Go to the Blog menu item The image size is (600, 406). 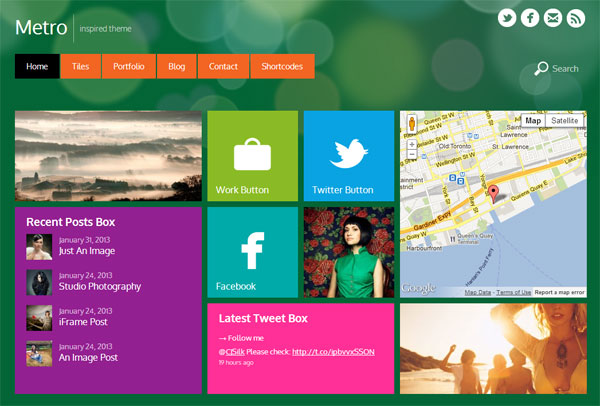point(177,66)
